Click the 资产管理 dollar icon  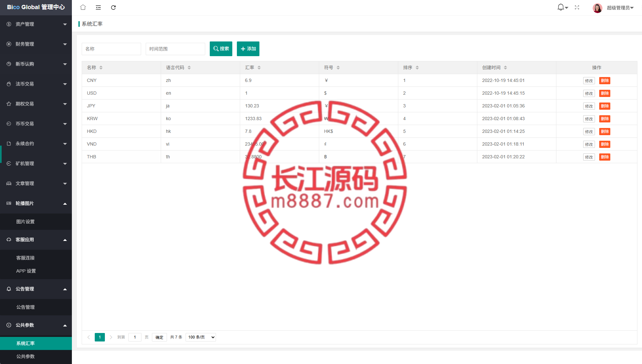pos(9,24)
